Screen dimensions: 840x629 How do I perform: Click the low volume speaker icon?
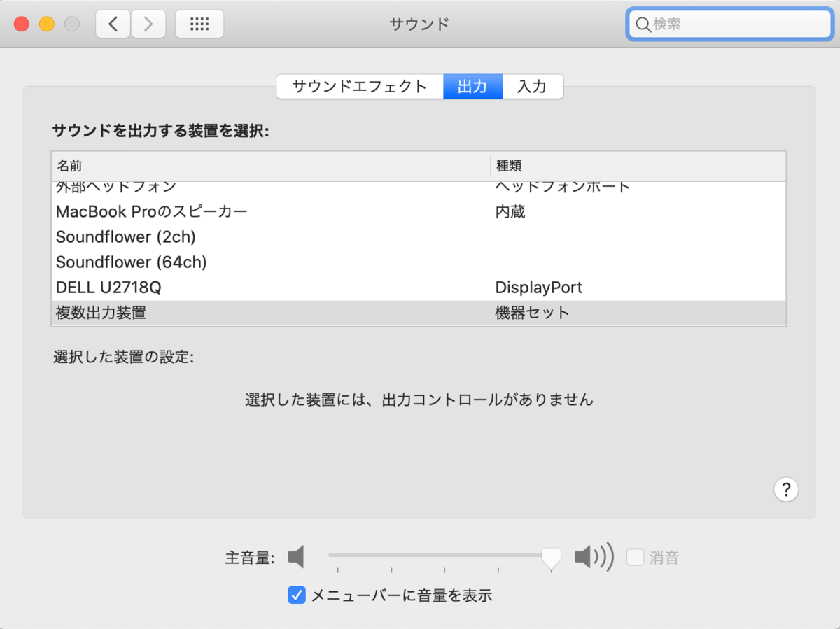click(295, 556)
